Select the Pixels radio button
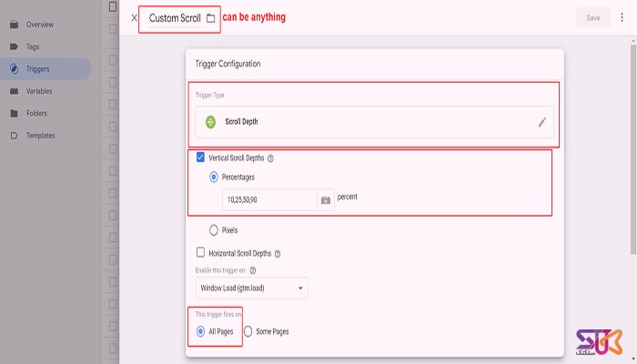Image resolution: width=637 pixels, height=364 pixels. tap(214, 230)
